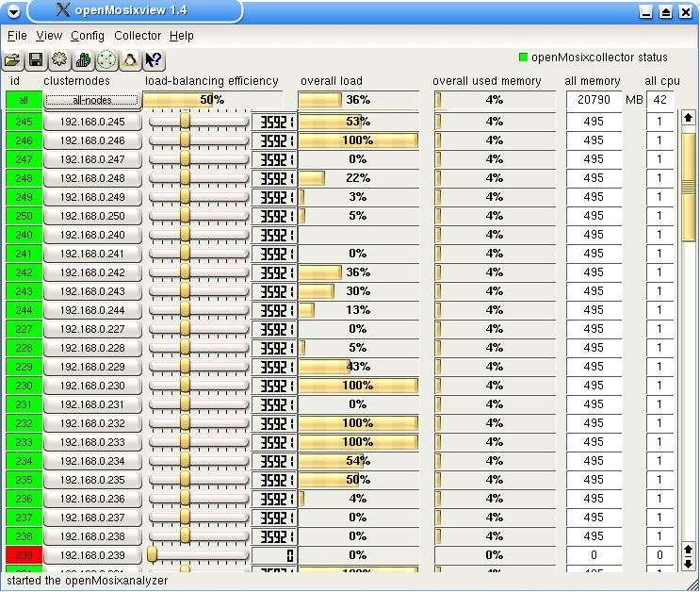Launch the bar chart analyzer icon
The height and width of the screenshot is (592, 700).
point(83,60)
